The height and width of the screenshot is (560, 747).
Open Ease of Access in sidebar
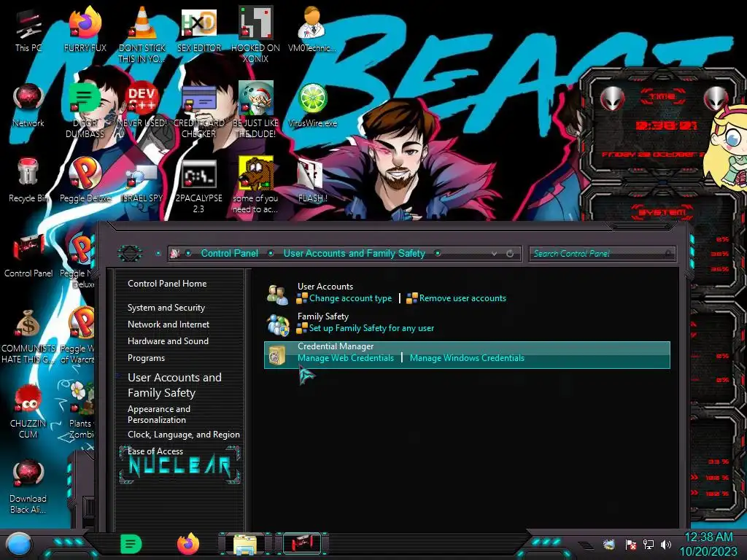point(155,451)
